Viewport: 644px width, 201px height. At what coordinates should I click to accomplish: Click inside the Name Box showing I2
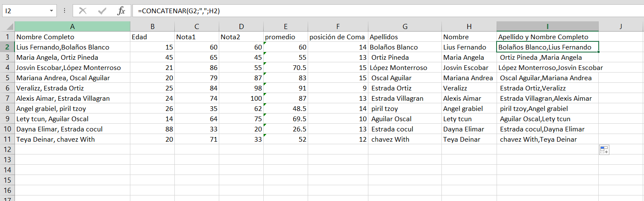tap(25, 11)
